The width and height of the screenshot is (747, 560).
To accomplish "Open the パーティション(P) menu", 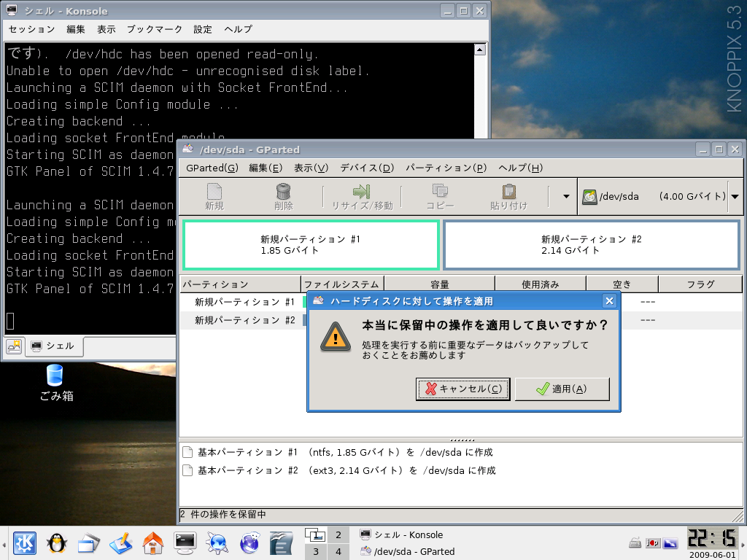I will pos(446,168).
